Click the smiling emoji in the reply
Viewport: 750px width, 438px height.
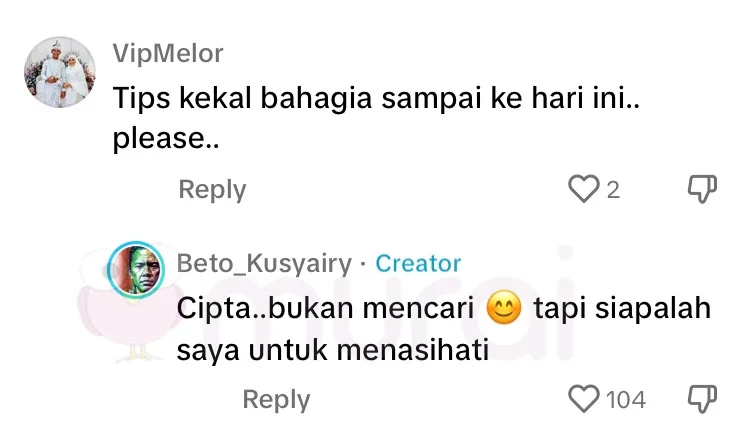[504, 310]
